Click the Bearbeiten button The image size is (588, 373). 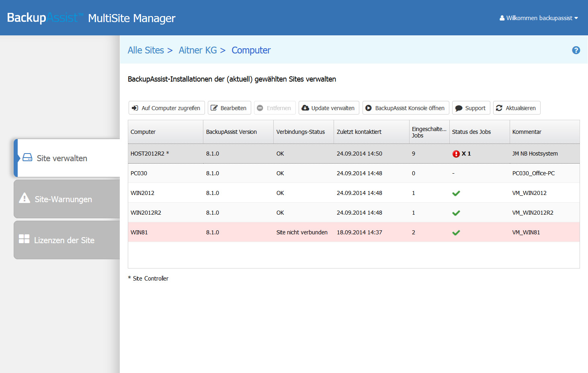click(x=229, y=108)
